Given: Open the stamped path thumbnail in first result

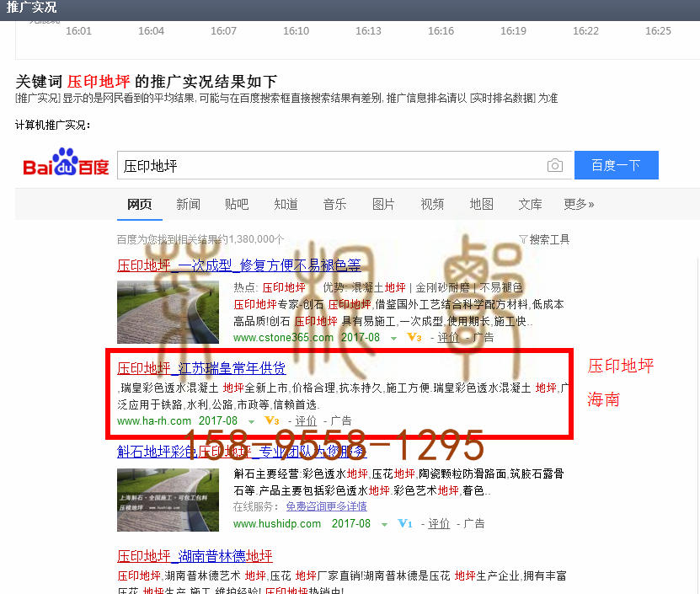Looking at the screenshot, I should point(168,313).
